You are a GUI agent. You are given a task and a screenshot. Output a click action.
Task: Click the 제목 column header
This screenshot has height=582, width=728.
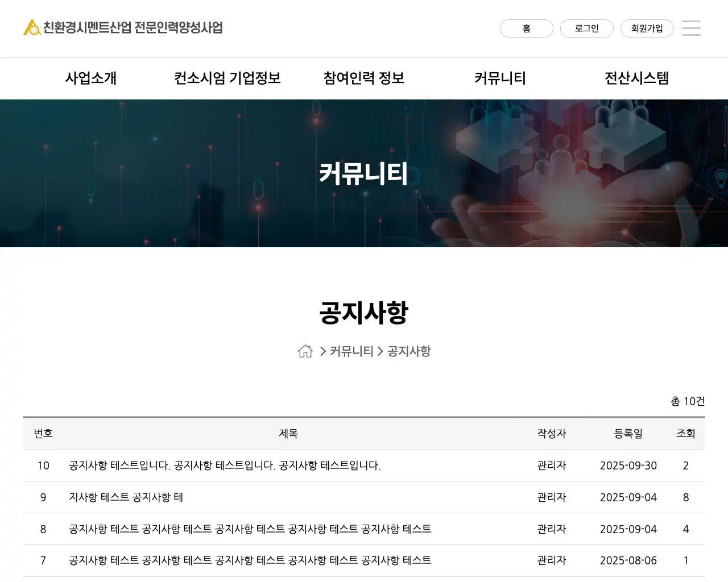pyautogui.click(x=288, y=434)
